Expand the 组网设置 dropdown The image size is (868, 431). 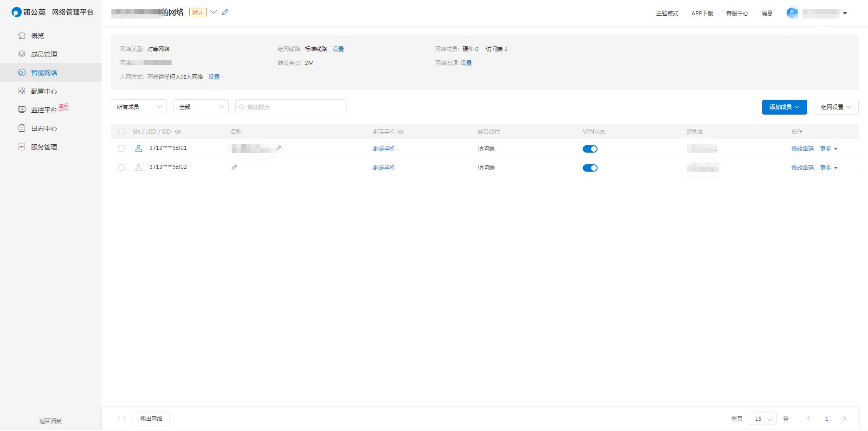point(836,107)
